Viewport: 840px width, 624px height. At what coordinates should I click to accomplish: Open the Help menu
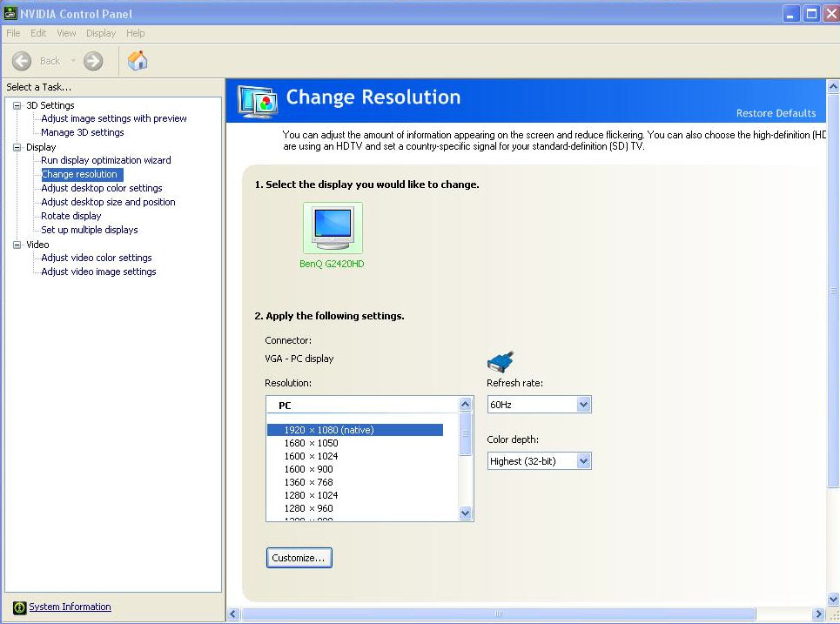(x=135, y=33)
